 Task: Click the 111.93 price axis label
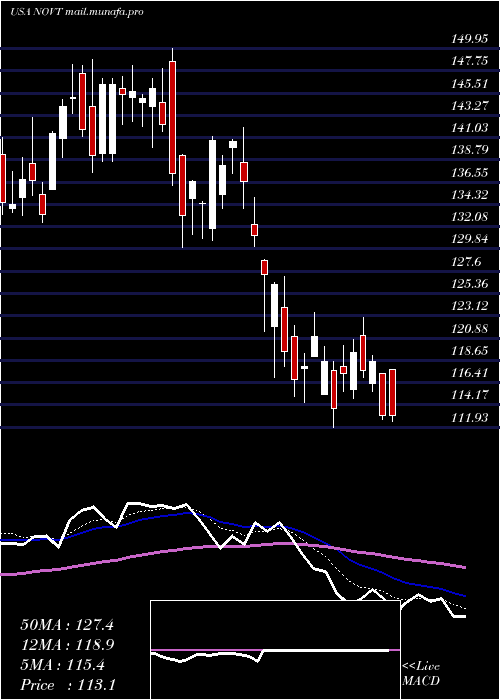[x=469, y=417]
